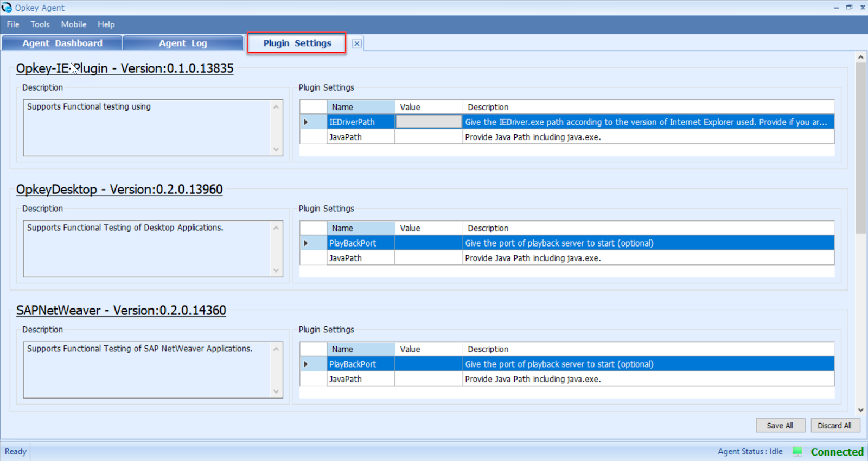The height and width of the screenshot is (461, 868).
Task: Click OpkeyDesktop version heading
Action: click(x=119, y=190)
